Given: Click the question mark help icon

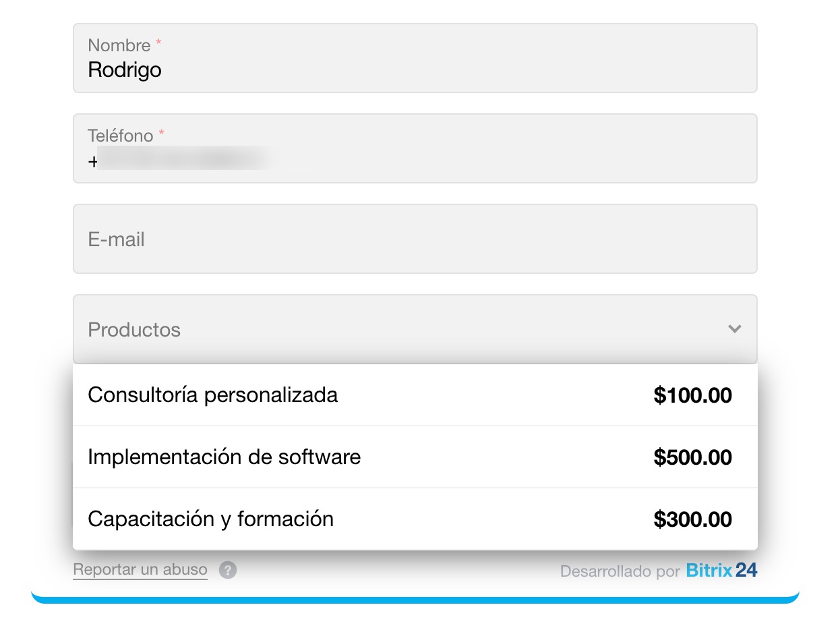Looking at the screenshot, I should coord(229,571).
